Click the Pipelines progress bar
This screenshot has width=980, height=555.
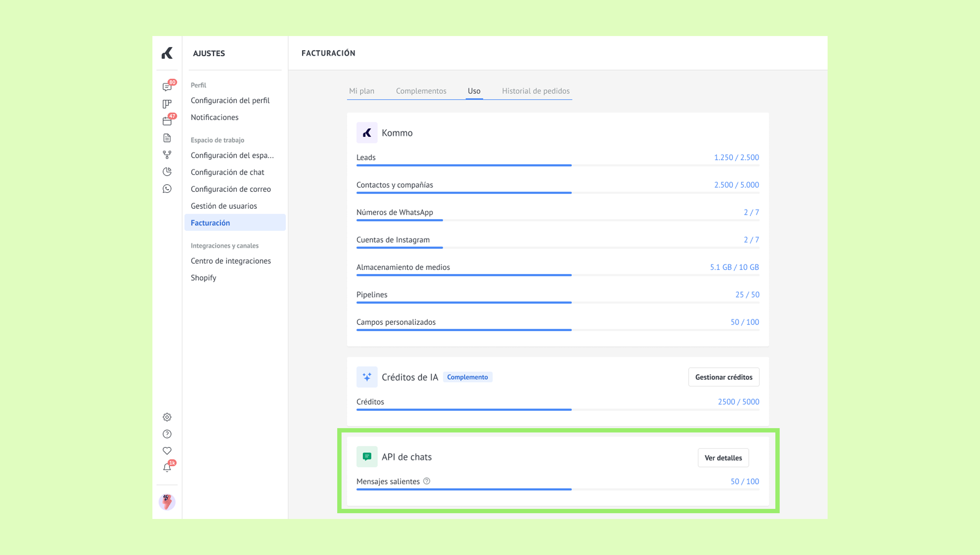[x=558, y=303]
